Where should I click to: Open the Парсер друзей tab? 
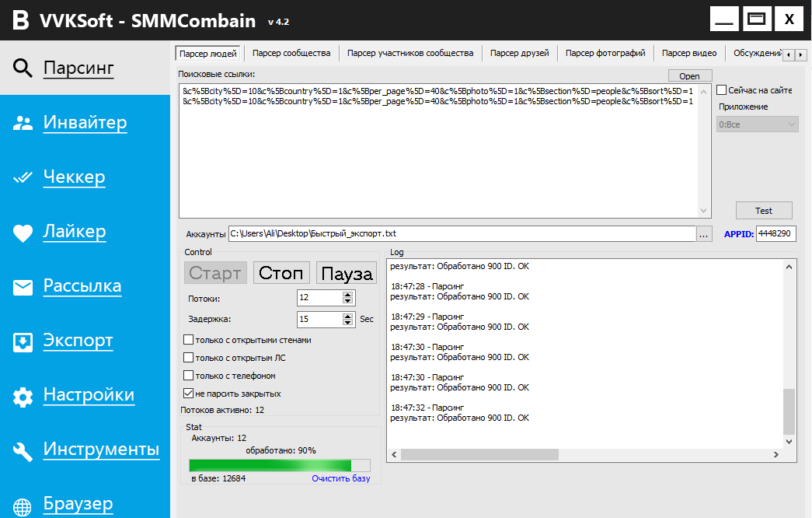coord(519,53)
